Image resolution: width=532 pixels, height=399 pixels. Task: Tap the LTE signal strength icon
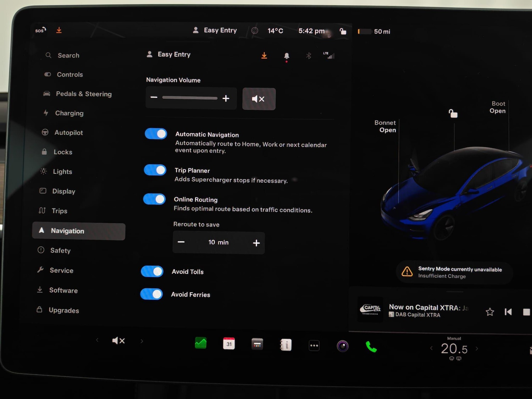[x=329, y=55]
